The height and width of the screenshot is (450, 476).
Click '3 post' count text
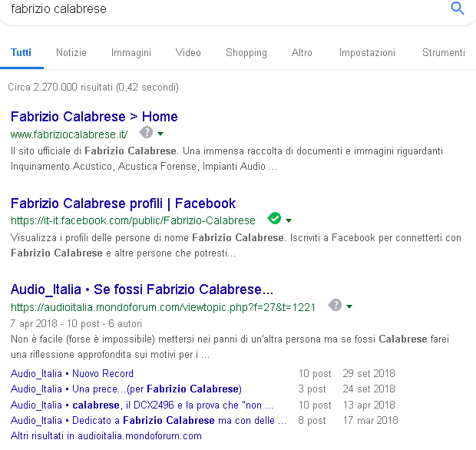[312, 389]
